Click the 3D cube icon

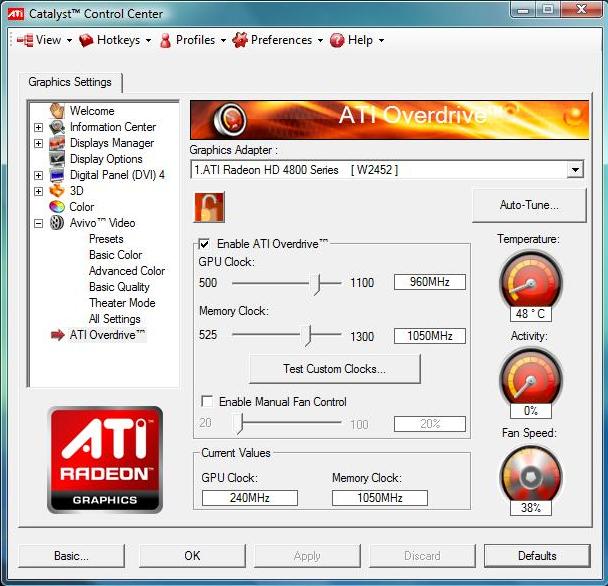pos(57,191)
